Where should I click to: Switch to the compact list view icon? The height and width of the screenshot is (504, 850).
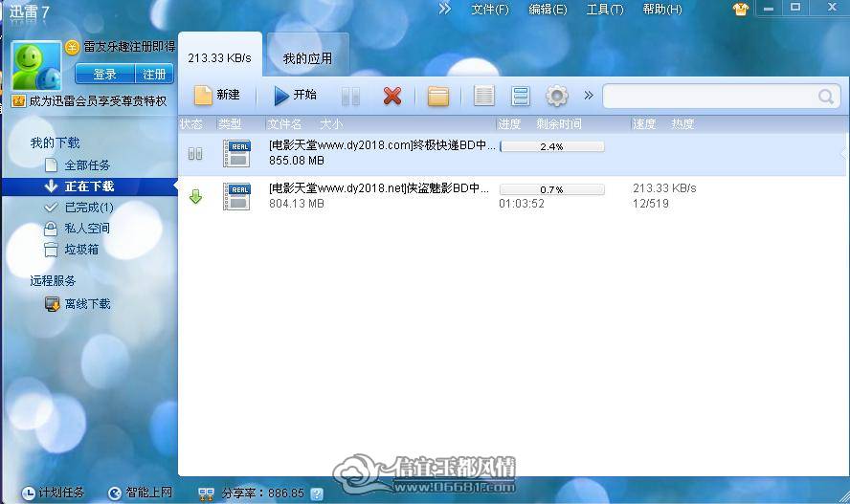pos(521,96)
